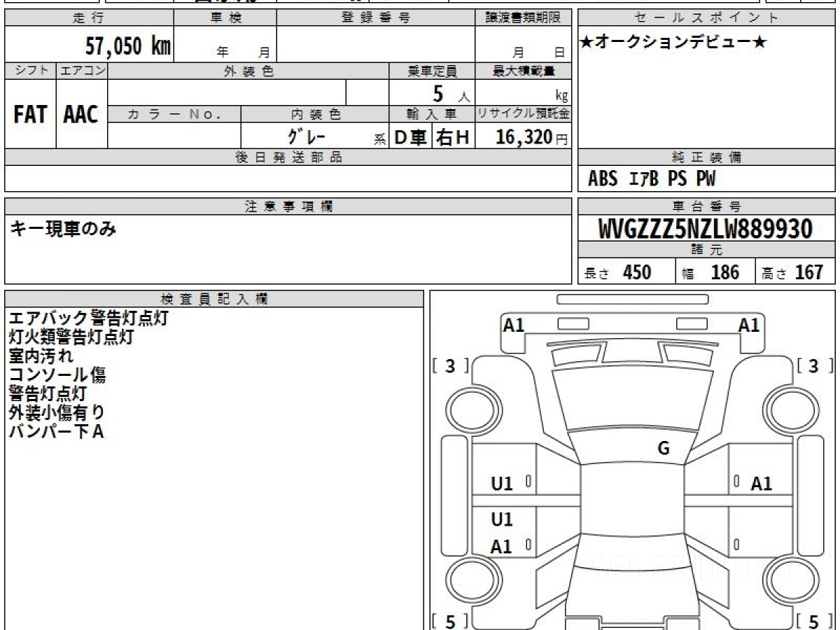This screenshot has width=840, height=630.
Task: Click the 走行 column header
Action: coord(89,18)
